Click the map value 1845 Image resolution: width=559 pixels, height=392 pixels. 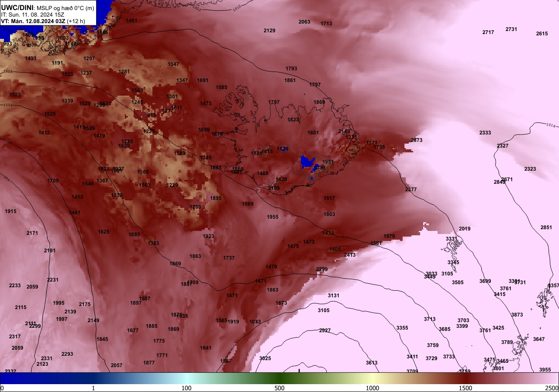(102, 339)
